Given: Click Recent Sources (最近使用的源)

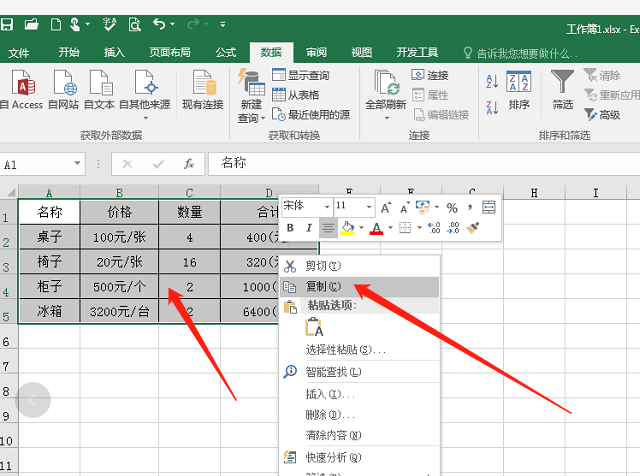Looking at the screenshot, I should tap(311, 115).
